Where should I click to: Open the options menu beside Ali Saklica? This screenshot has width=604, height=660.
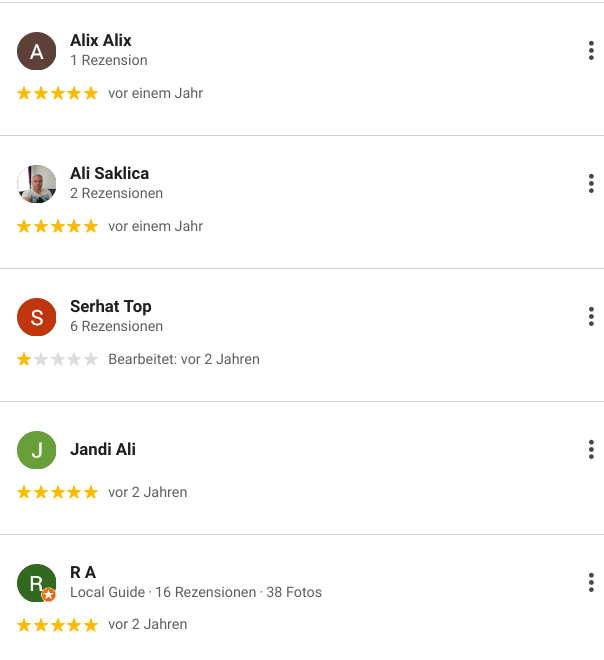[591, 183]
